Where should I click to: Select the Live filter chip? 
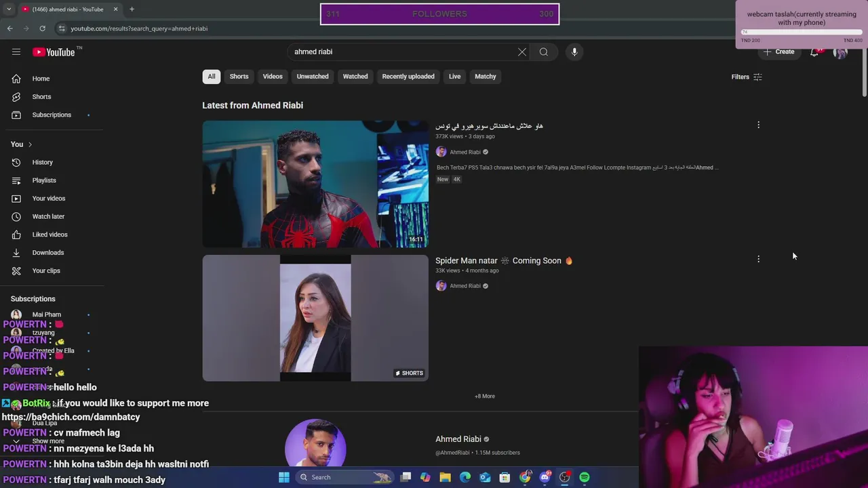point(454,77)
